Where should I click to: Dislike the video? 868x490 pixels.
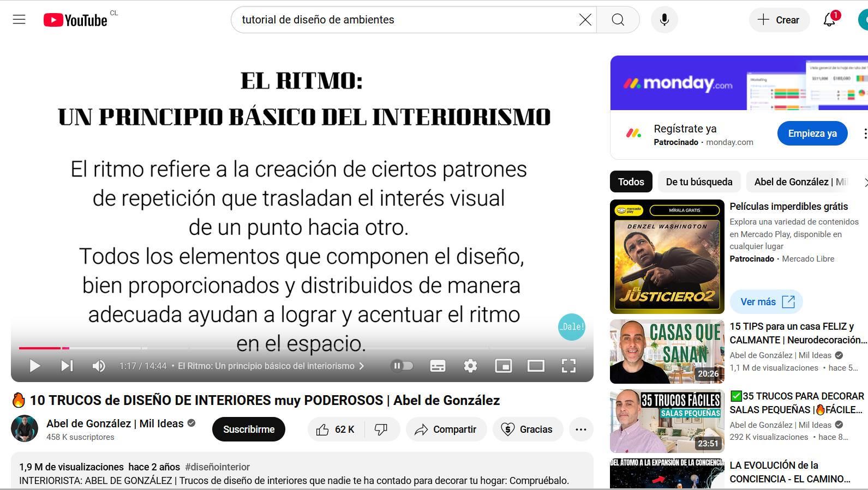click(381, 429)
